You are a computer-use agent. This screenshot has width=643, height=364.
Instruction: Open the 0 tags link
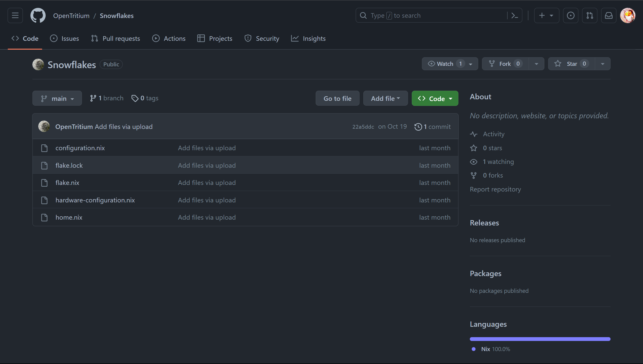145,98
